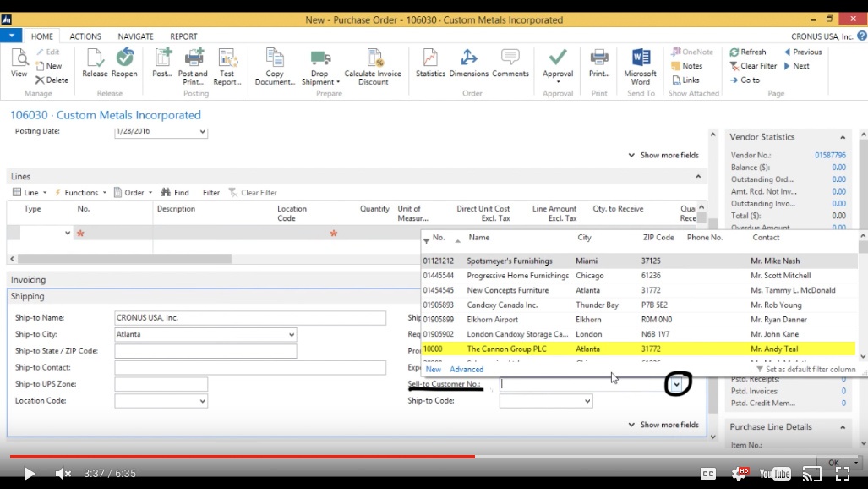Image resolution: width=868 pixels, height=489 pixels.
Task: Open the Location Code dropdown
Action: [202, 401]
